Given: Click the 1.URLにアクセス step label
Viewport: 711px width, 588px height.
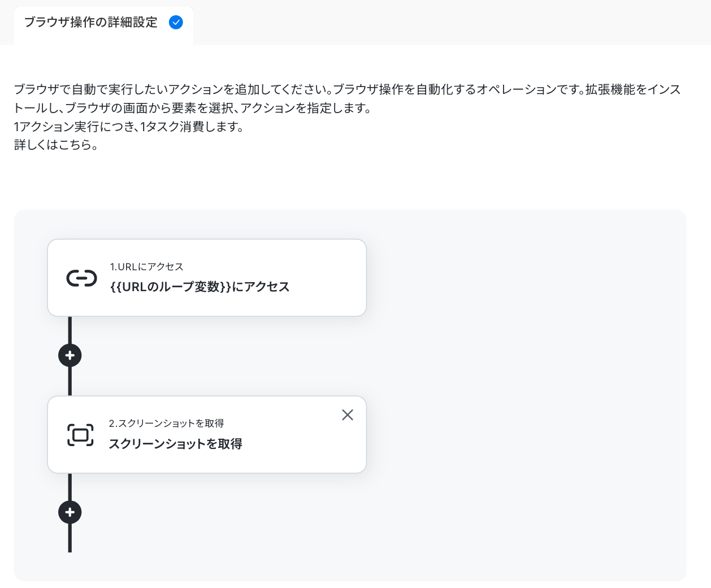Looking at the screenshot, I should coord(146,267).
